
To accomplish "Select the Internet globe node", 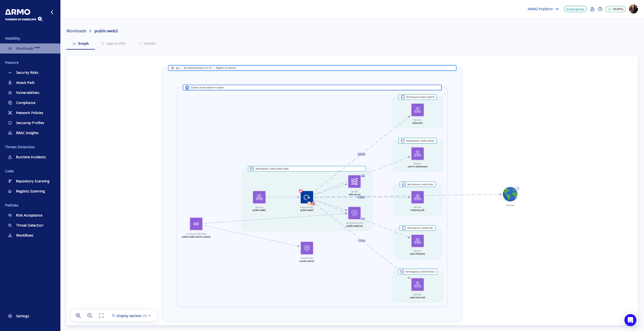I will coord(510,194).
